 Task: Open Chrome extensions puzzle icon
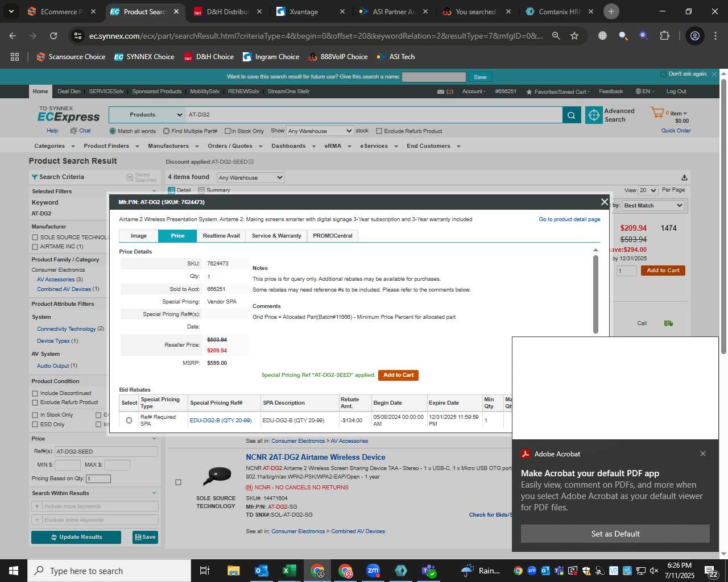(x=664, y=36)
